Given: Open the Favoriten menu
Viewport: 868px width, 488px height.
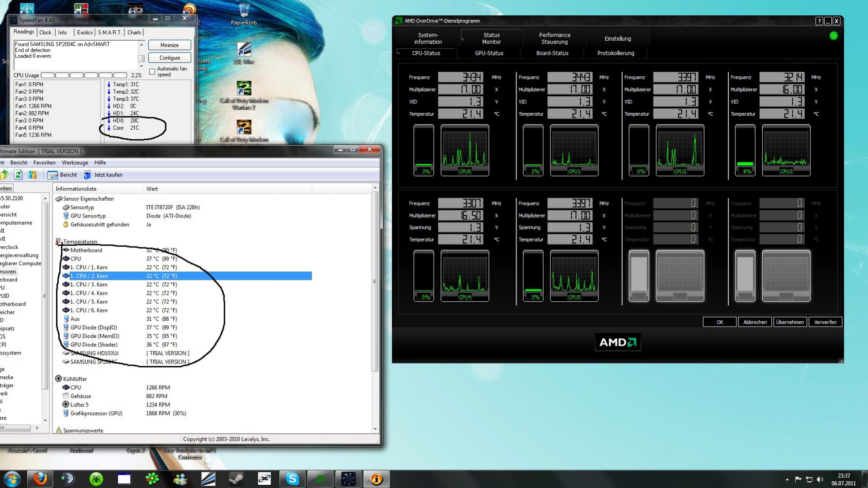Looking at the screenshot, I should point(44,162).
